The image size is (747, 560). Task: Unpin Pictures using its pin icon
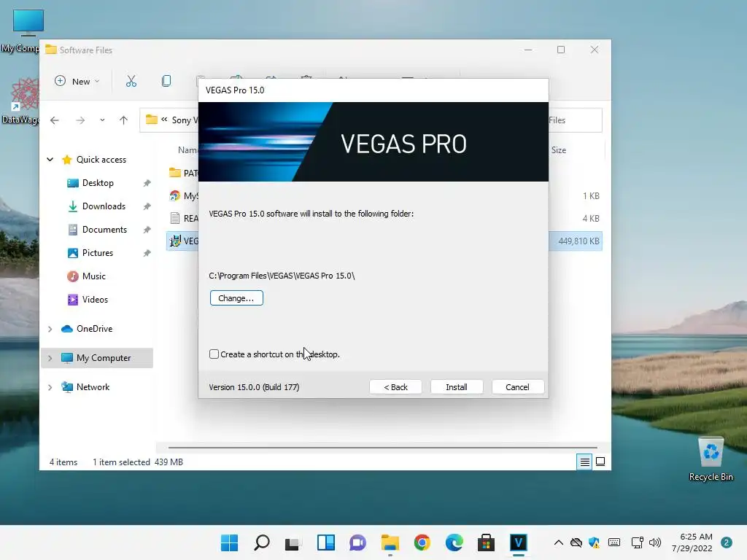147,253
